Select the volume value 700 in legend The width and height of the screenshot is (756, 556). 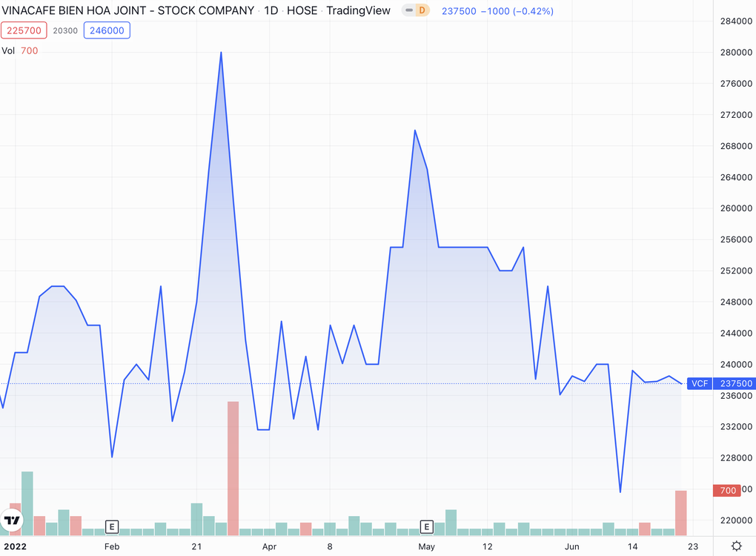point(30,50)
